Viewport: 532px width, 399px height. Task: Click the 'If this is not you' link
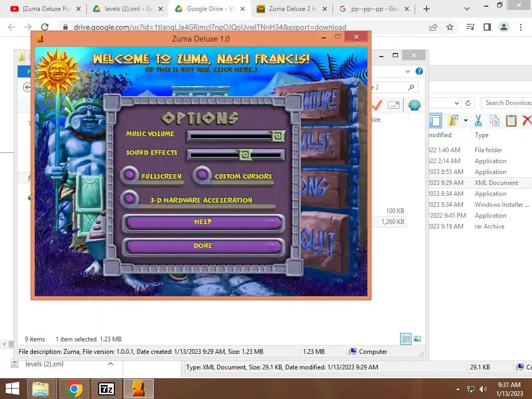(x=201, y=70)
